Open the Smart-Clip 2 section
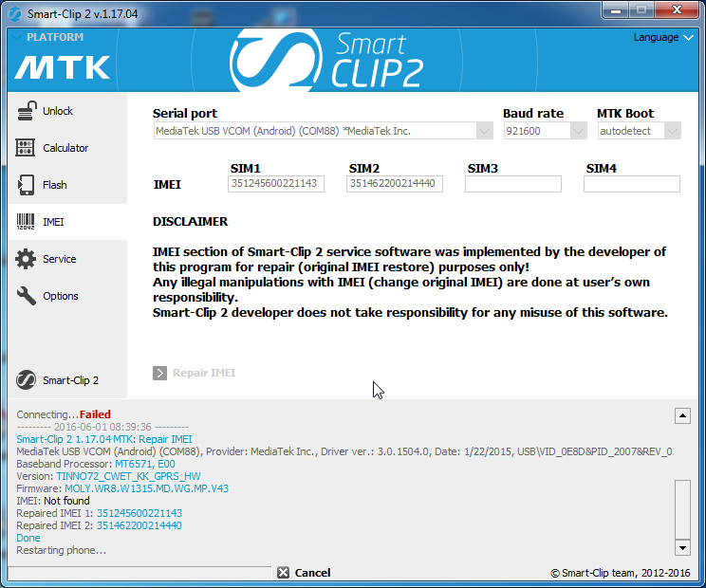The width and height of the screenshot is (706, 588). 70,380
